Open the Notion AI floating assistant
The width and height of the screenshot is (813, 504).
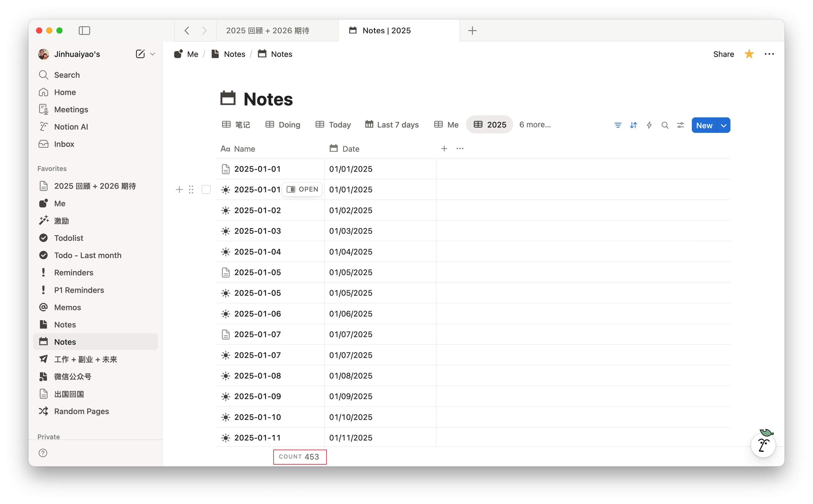(763, 445)
